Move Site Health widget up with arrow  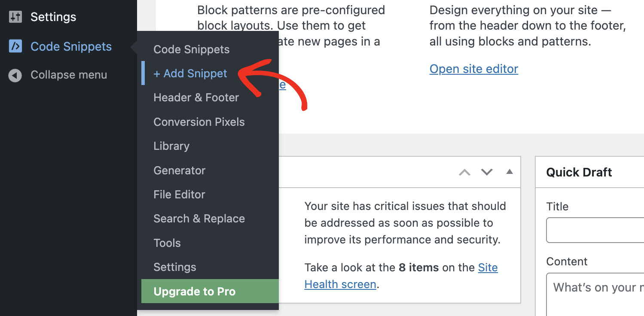pyautogui.click(x=464, y=172)
